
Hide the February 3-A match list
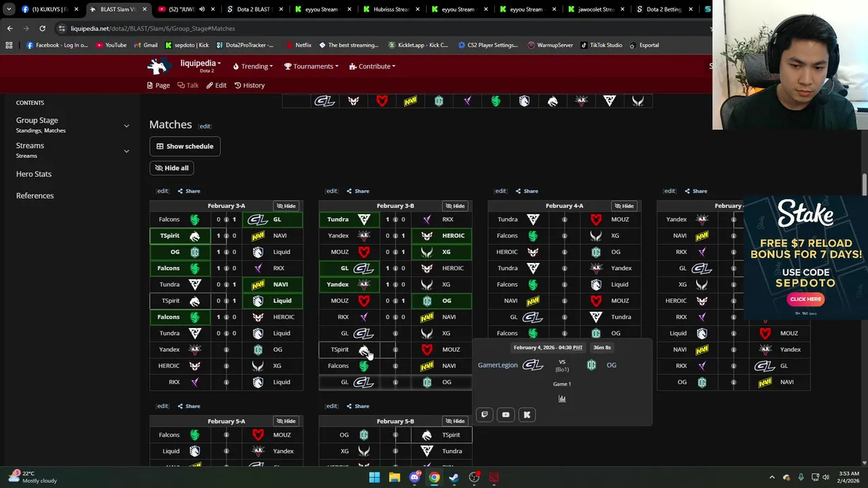(x=285, y=206)
